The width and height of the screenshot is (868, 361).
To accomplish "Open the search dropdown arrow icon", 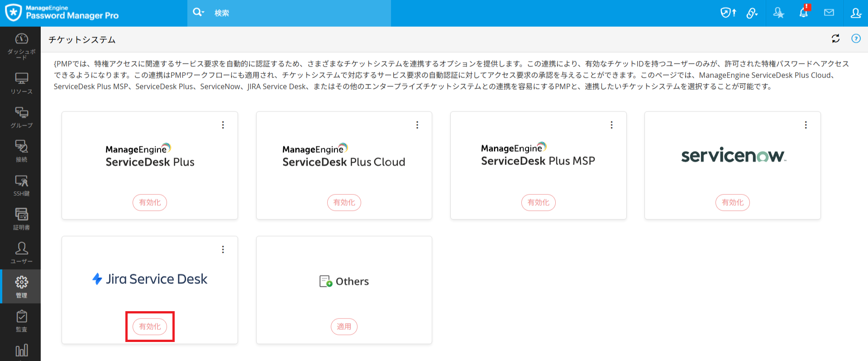I will pyautogui.click(x=199, y=12).
